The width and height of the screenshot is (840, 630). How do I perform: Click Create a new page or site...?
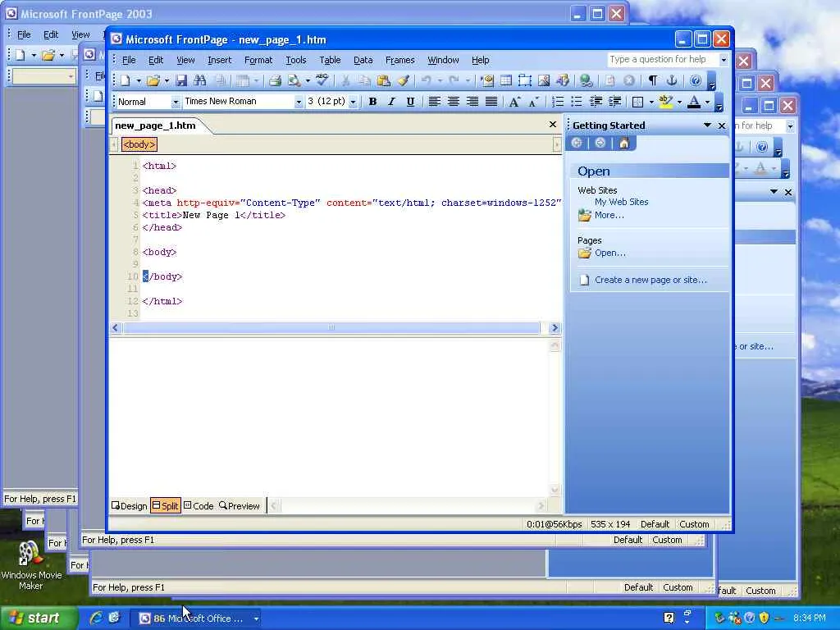(651, 280)
